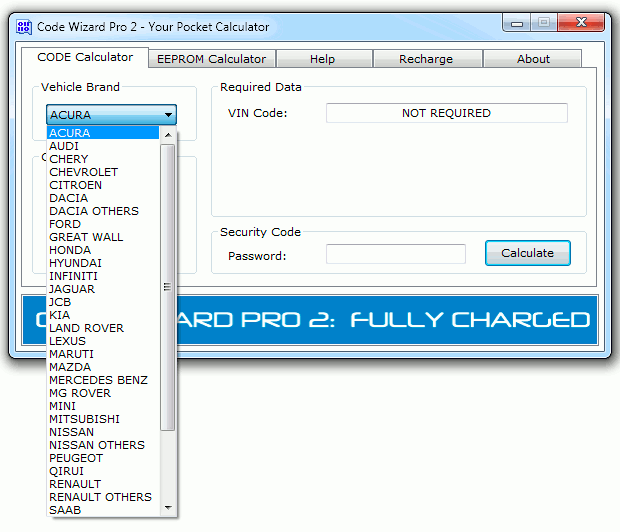Select CHEVROLET in the brand list
The image size is (620, 532).
point(103,172)
